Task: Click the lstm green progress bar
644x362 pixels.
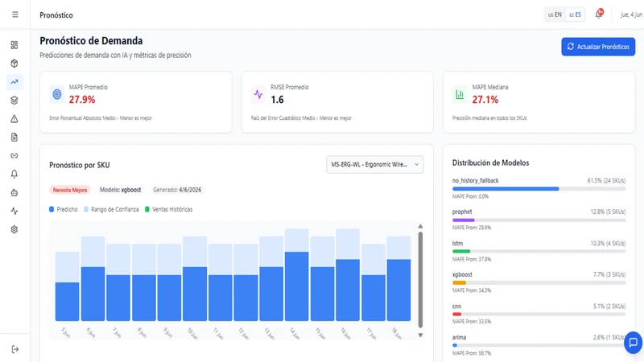Action: click(539, 252)
